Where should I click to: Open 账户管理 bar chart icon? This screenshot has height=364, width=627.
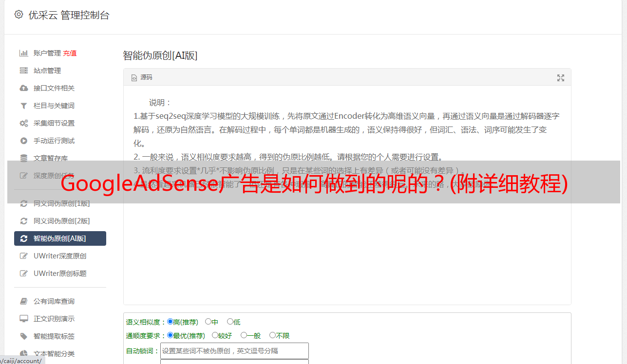coord(23,53)
